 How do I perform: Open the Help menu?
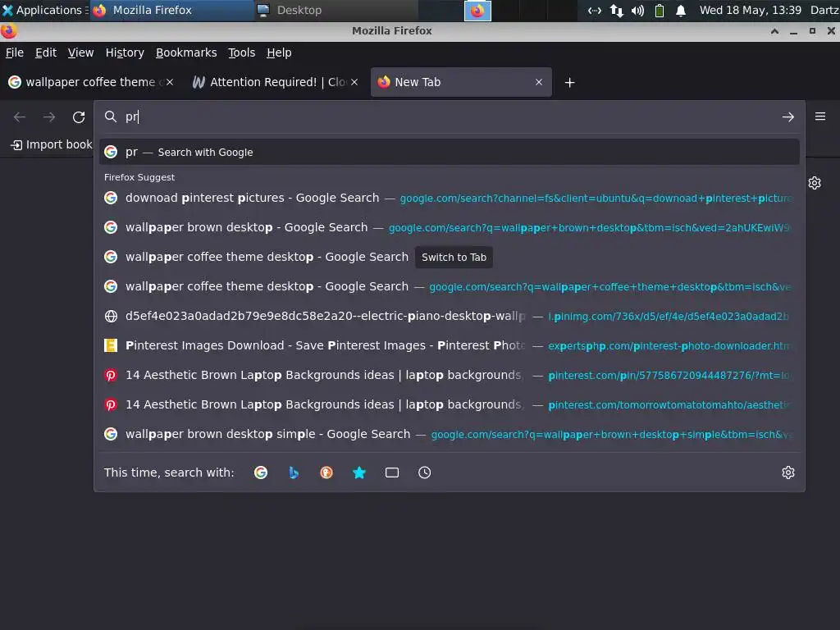(x=279, y=52)
